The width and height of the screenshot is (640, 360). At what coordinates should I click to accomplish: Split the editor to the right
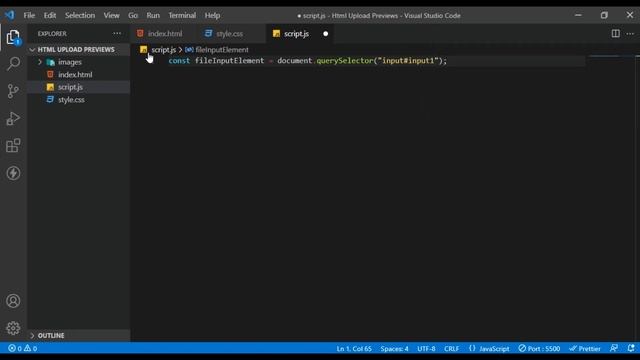[x=616, y=33]
